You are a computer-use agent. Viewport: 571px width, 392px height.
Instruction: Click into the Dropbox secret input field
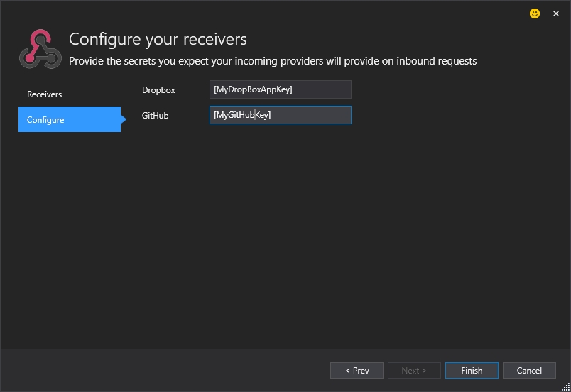(x=281, y=89)
